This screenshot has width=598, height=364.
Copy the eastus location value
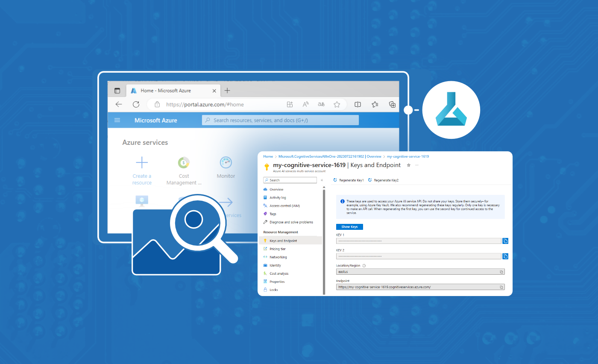point(502,272)
